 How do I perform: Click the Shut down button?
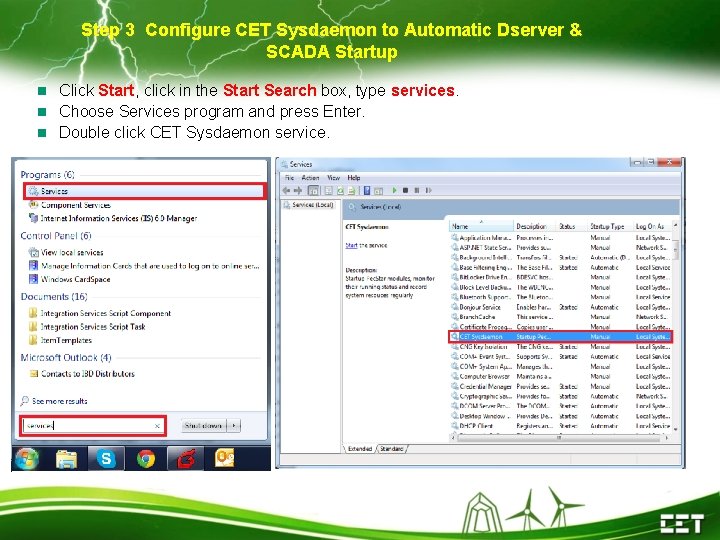tap(203, 426)
